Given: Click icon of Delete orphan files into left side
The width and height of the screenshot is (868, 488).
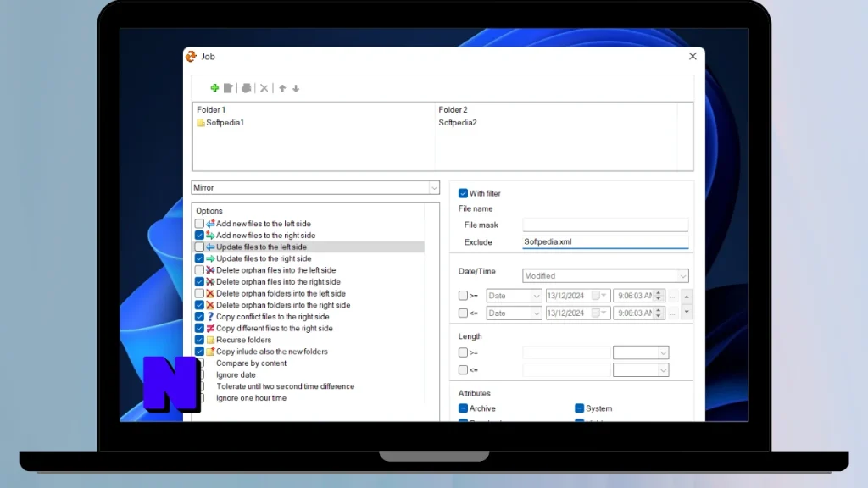Looking at the screenshot, I should [210, 270].
